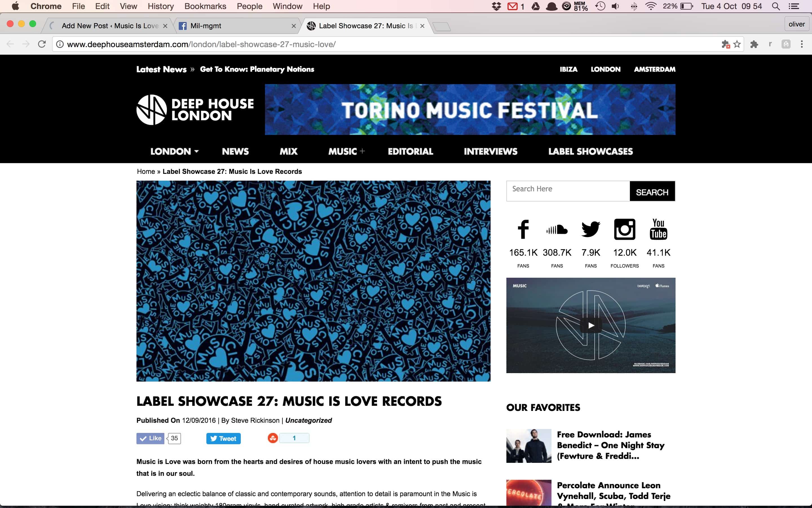Play the sidebar Music video
812x508 pixels.
591,325
